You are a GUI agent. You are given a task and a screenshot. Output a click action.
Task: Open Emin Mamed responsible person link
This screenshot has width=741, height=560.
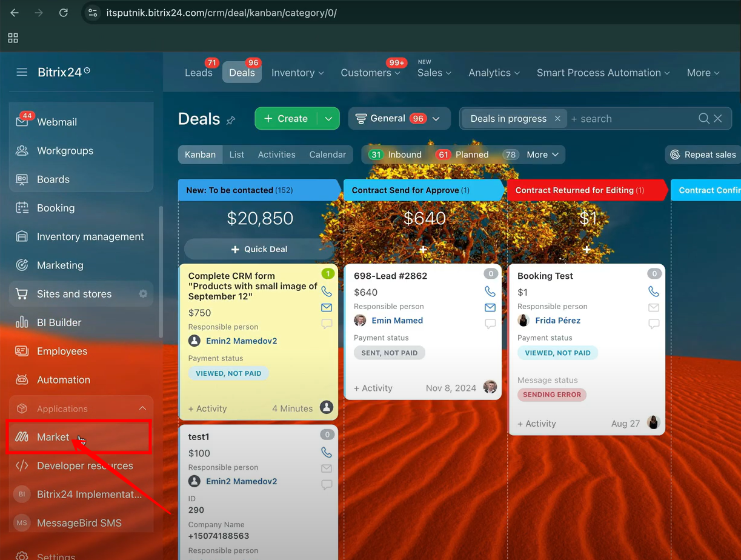pos(397,321)
